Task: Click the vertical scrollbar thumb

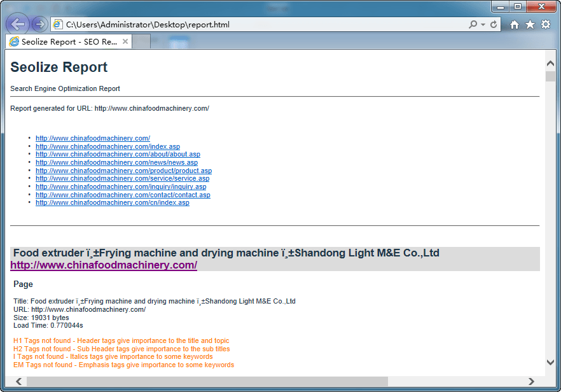Action: [550, 76]
